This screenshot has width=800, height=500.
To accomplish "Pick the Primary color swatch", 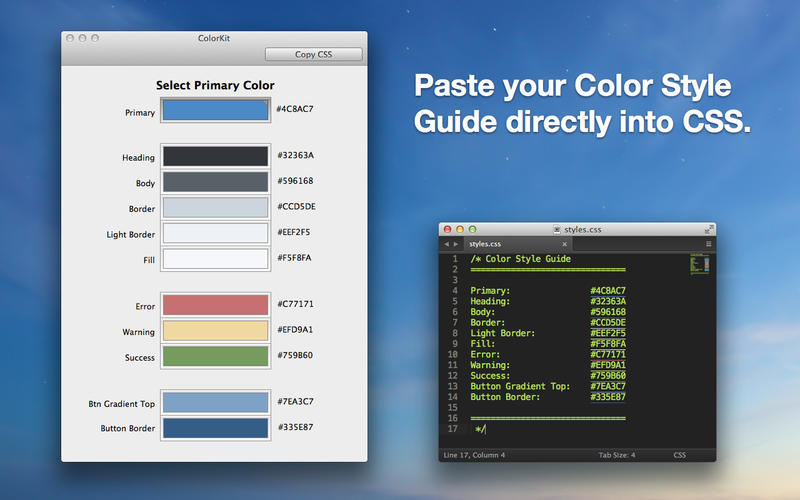I will coord(215,111).
